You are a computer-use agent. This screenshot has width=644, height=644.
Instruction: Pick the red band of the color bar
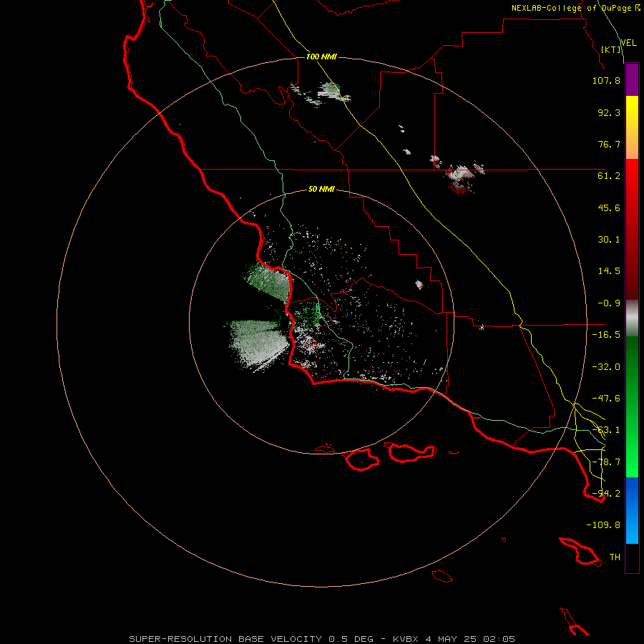[x=632, y=229]
